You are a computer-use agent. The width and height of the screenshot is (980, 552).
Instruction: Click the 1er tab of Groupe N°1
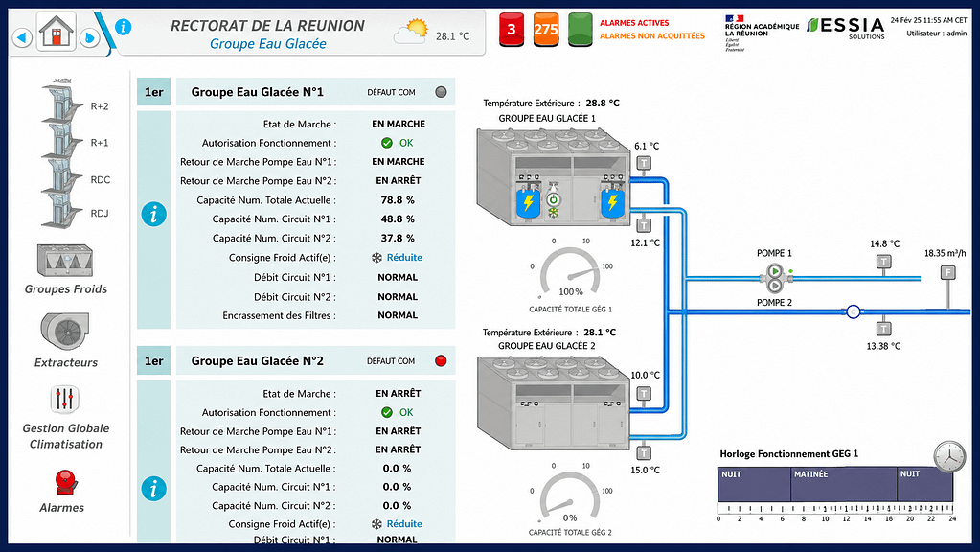click(153, 92)
